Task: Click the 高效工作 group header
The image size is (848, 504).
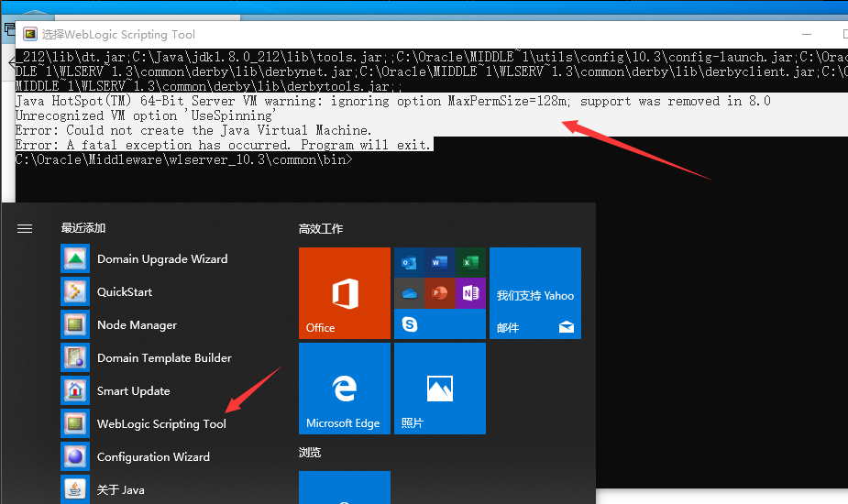Action: (321, 229)
